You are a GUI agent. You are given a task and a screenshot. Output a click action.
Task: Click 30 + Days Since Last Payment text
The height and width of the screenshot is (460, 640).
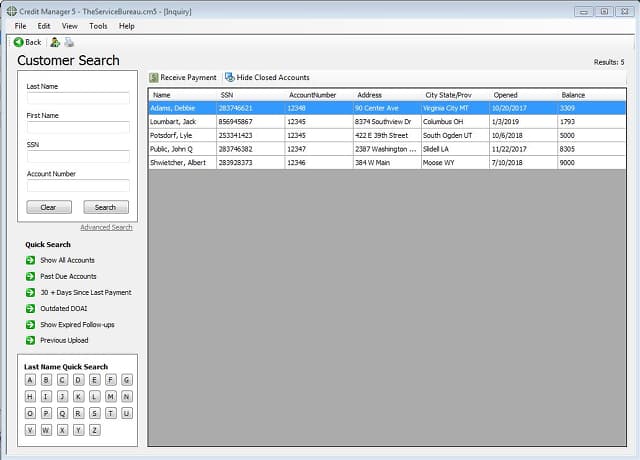[x=86, y=293]
